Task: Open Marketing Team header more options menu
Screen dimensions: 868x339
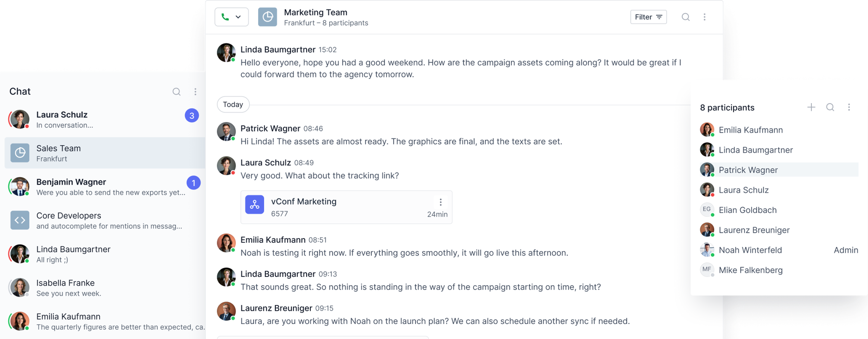Action: [x=704, y=17]
